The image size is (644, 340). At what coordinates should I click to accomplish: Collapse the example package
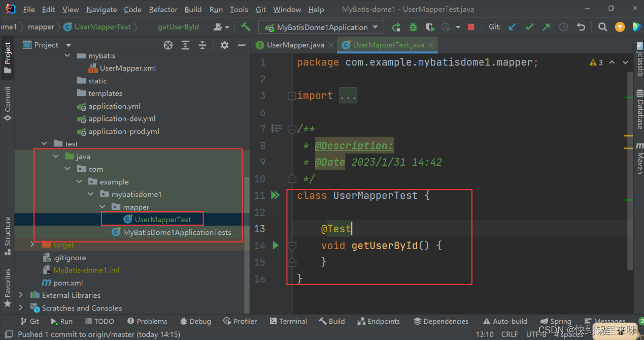pyautogui.click(x=79, y=181)
